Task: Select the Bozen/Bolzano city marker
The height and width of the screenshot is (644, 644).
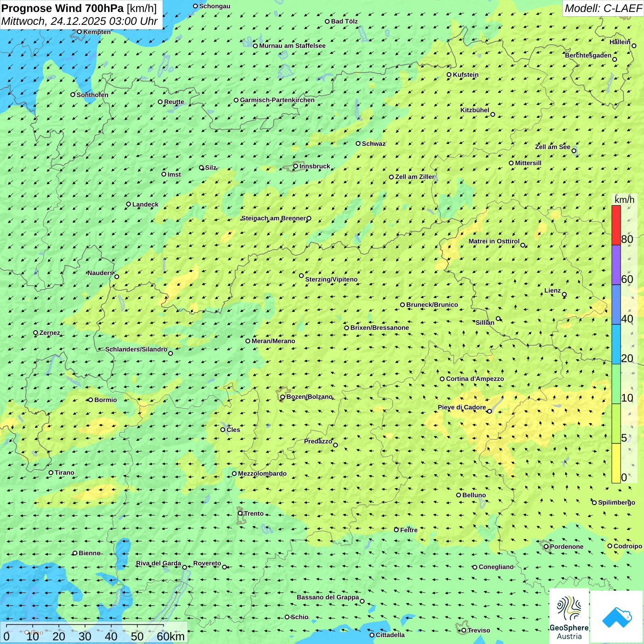Action: (x=283, y=397)
